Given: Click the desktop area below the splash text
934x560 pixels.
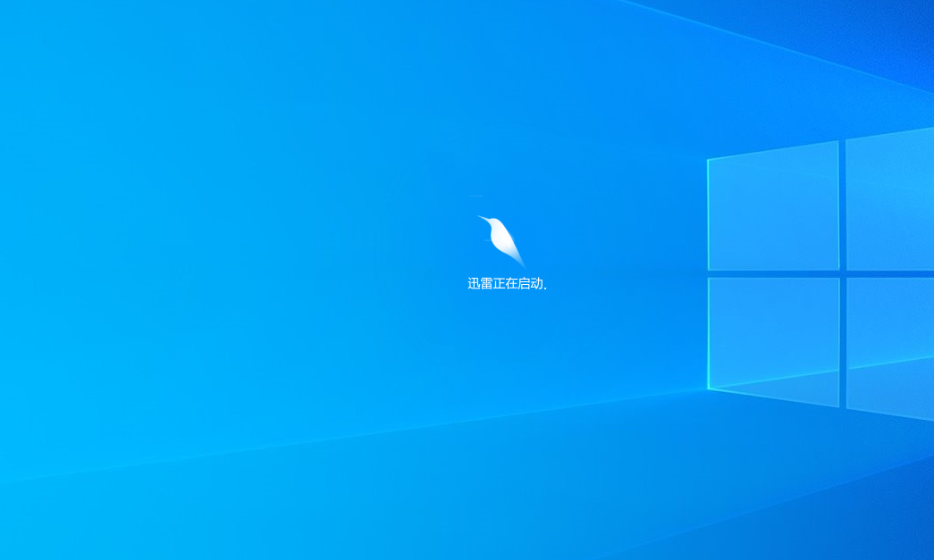Looking at the screenshot, I should coord(506,357).
